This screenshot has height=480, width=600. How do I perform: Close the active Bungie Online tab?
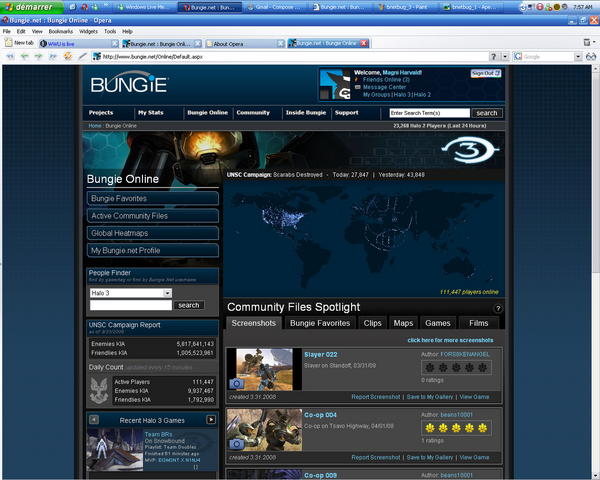coord(364,43)
